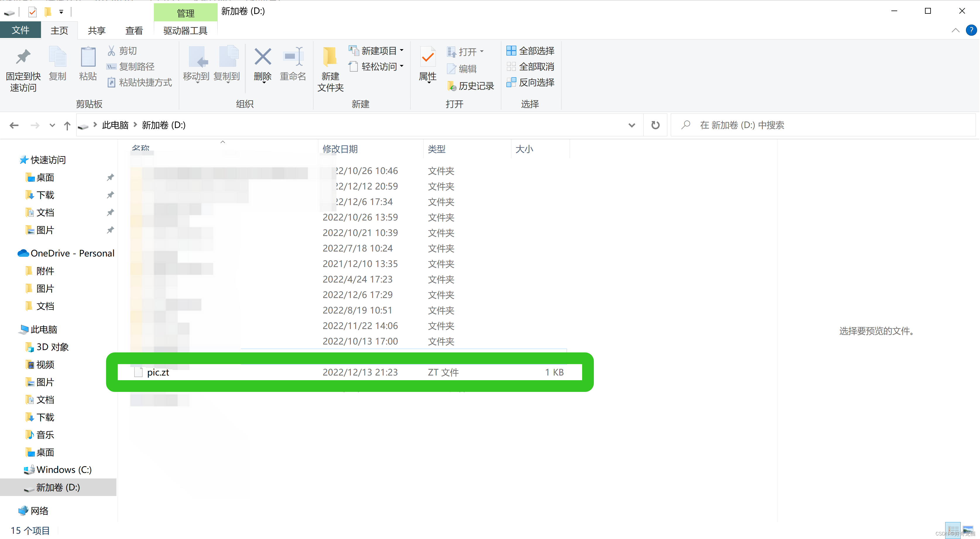This screenshot has height=539, width=980.
Task: Click the back navigation arrow
Action: [x=14, y=125]
